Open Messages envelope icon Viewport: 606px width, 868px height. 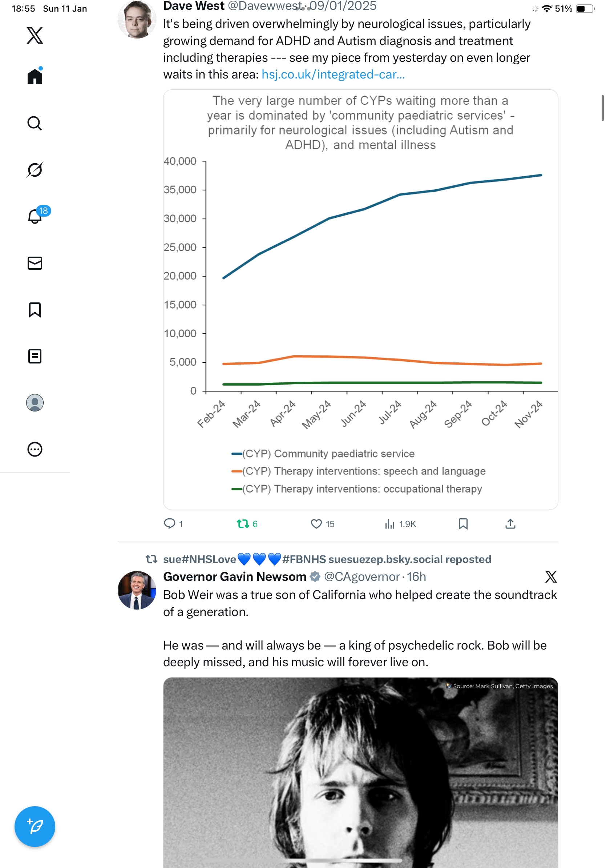coord(35,263)
